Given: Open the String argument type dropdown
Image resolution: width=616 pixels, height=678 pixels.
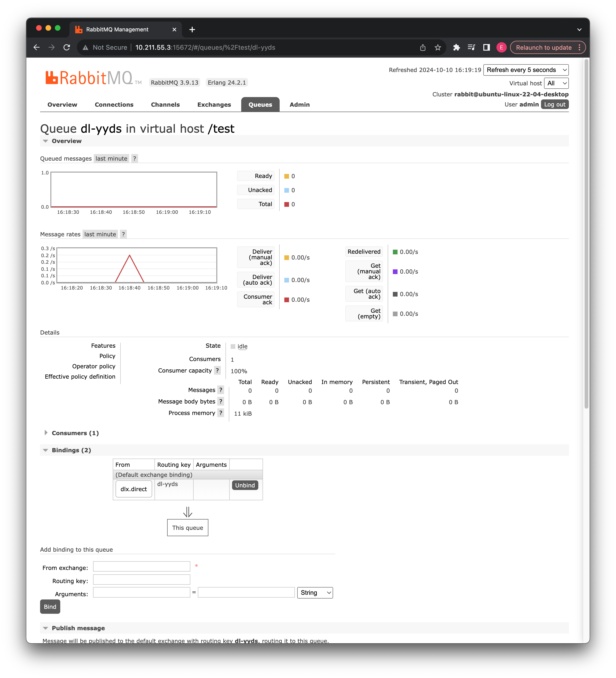Looking at the screenshot, I should [x=315, y=593].
